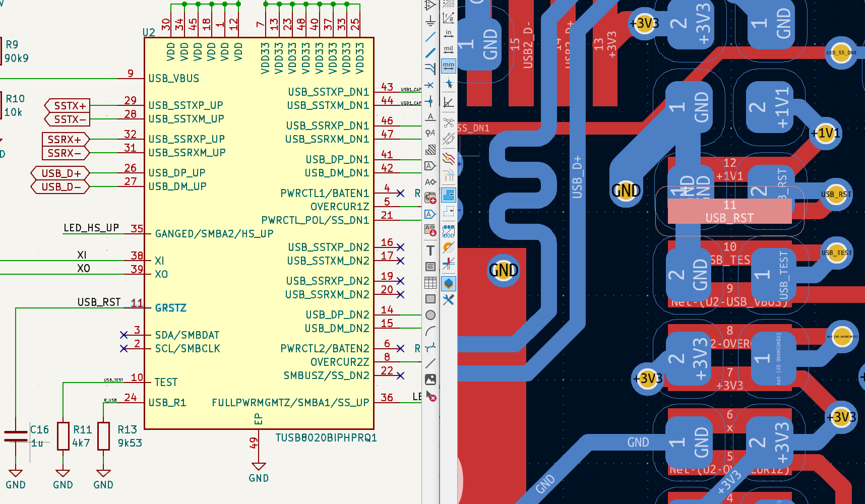Image resolution: width=865 pixels, height=504 pixels.
Task: Choose the Add Image tool
Action: (430, 380)
